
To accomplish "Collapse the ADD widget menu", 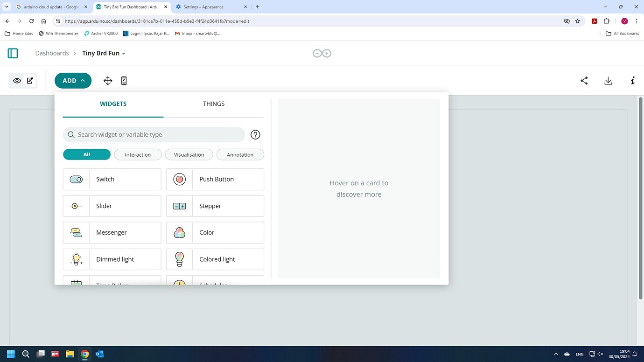I will click(x=73, y=80).
